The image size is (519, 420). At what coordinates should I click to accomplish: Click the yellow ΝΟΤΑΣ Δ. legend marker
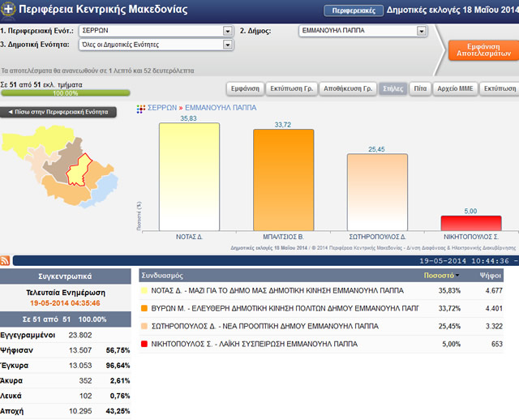[144, 290]
